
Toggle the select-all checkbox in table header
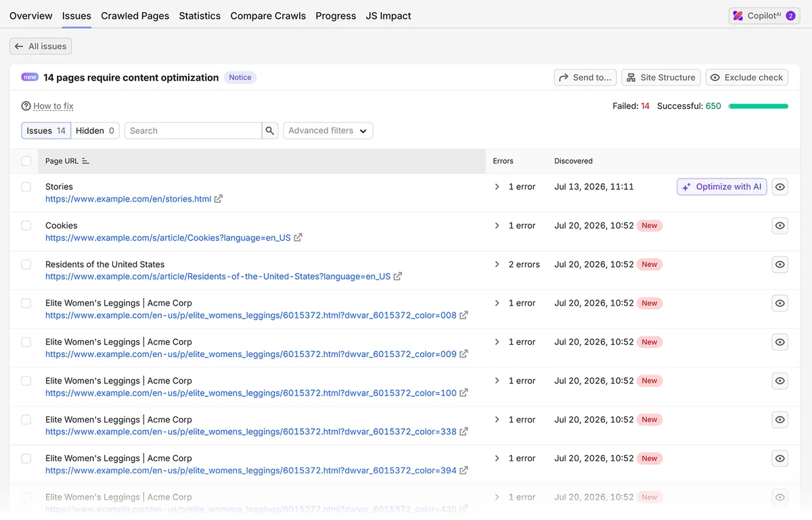[26, 161]
